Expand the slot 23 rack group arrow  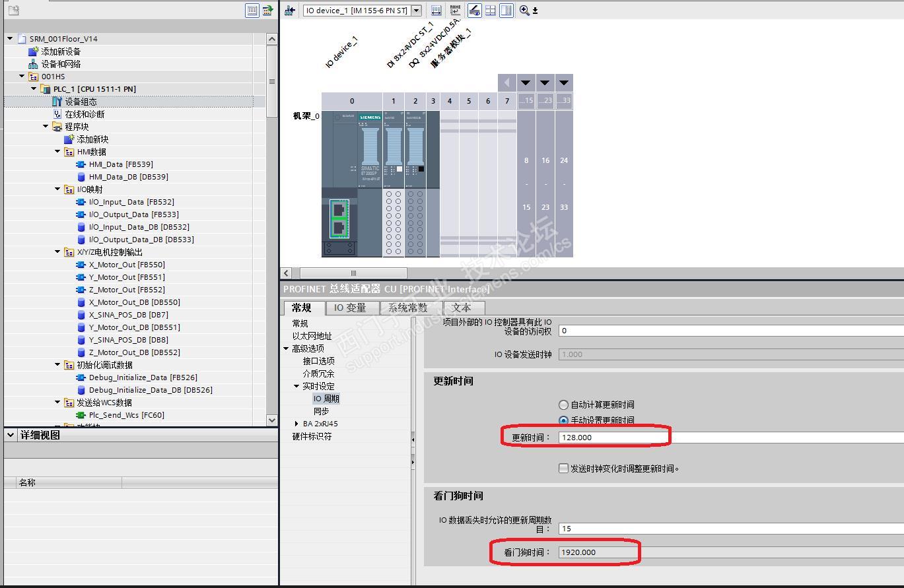click(x=545, y=83)
